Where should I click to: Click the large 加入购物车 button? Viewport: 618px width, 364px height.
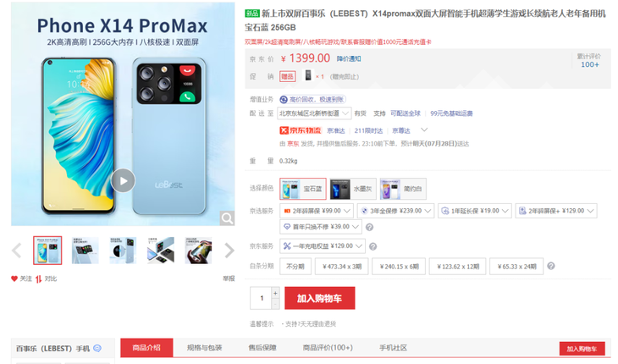click(x=320, y=298)
